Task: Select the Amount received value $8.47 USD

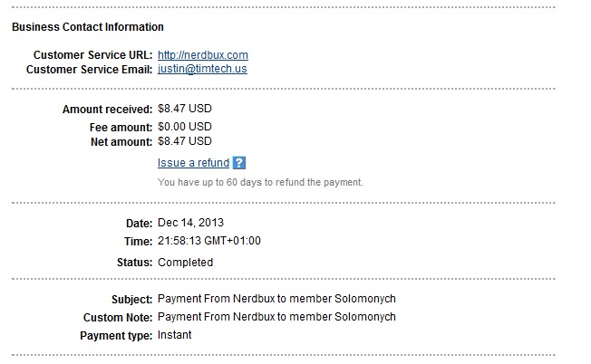Action: pos(185,109)
